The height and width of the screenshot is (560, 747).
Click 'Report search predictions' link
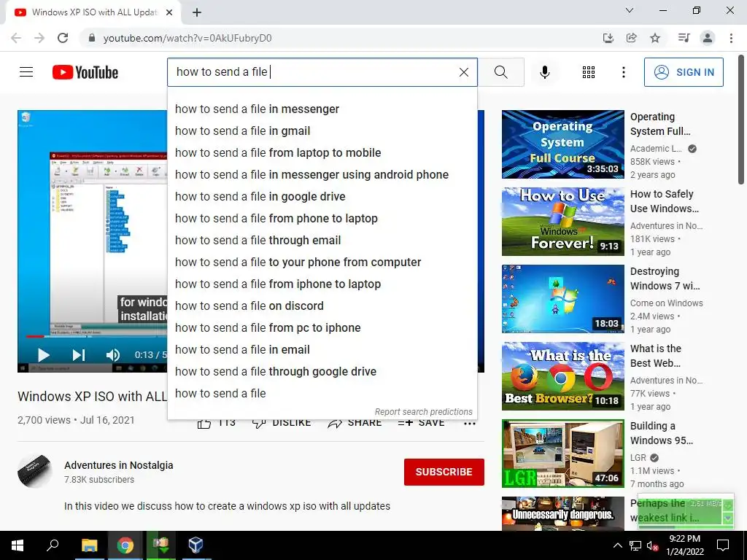coord(423,412)
